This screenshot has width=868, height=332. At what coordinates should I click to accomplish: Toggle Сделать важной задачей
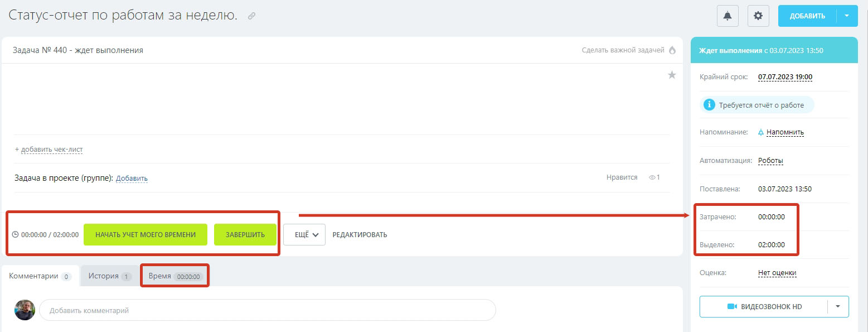pyautogui.click(x=623, y=50)
